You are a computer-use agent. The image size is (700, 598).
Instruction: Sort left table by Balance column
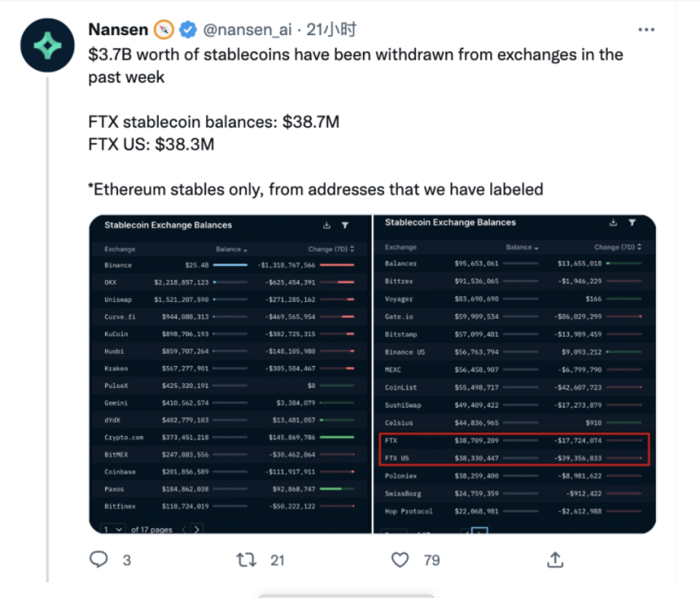231,249
